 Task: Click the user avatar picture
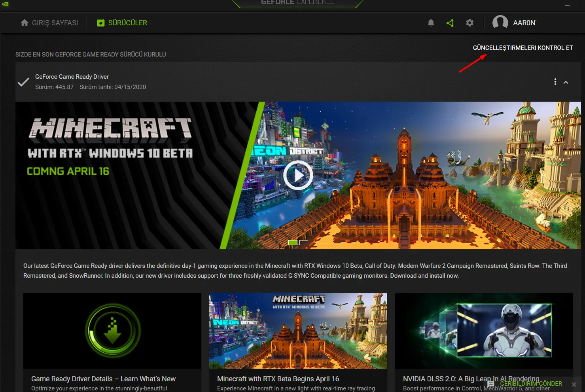[500, 23]
